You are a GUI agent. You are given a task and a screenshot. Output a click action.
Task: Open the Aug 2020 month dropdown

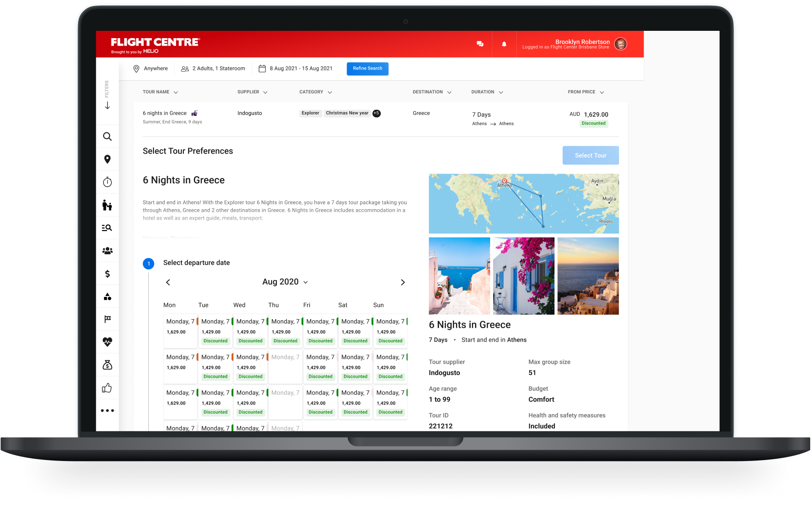coord(285,282)
